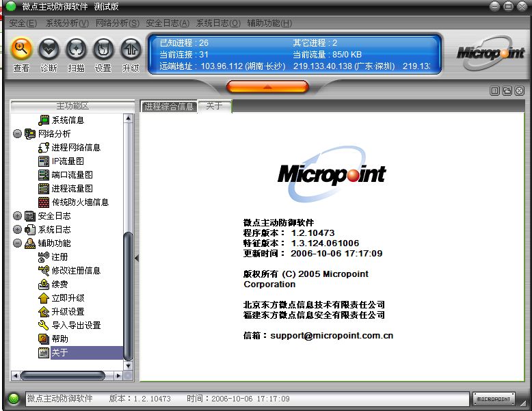
Task: Open the 进程流量图 icon
Action: tap(44, 188)
